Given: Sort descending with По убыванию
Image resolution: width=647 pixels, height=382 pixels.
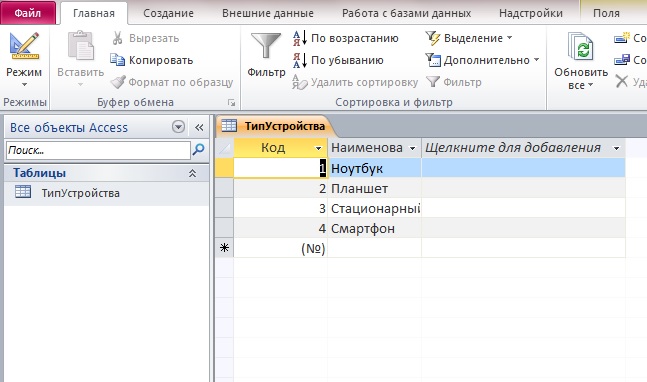Looking at the screenshot, I should click(x=338, y=60).
